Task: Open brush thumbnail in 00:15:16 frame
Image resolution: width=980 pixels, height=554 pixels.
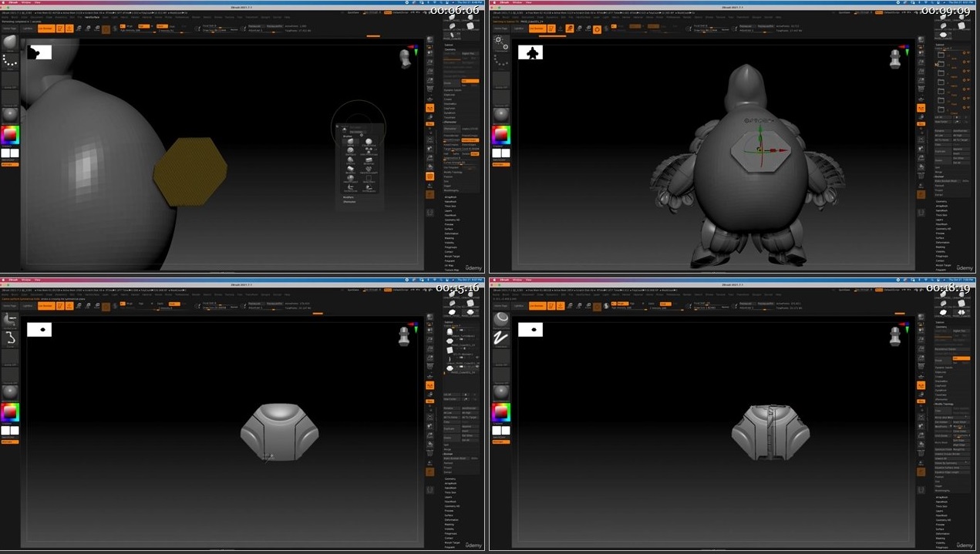Action: point(9,319)
